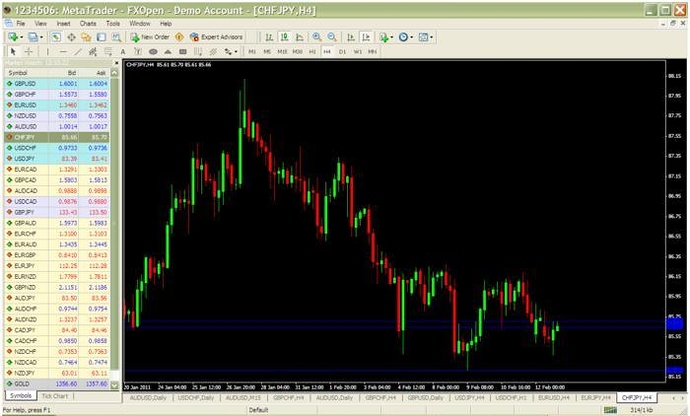Open the EURJPY,H4 chart tab
690x416 pixels.
click(x=595, y=398)
